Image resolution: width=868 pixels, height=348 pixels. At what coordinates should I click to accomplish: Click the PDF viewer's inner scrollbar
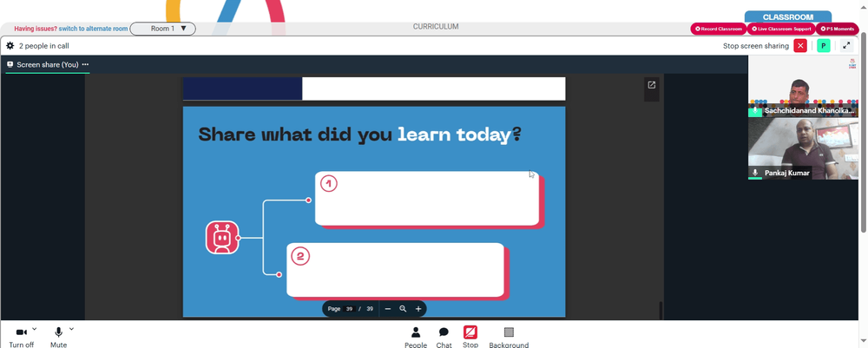coord(661,310)
